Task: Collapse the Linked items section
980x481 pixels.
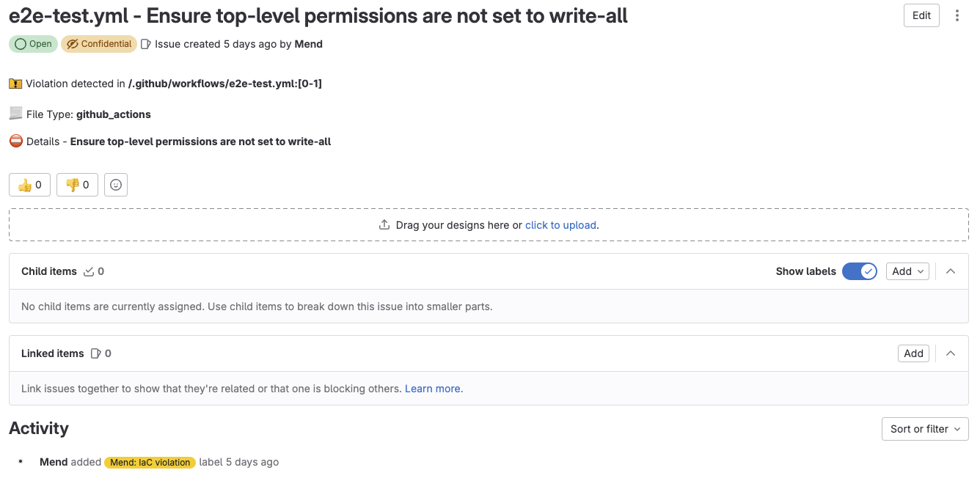Action: [x=951, y=353]
